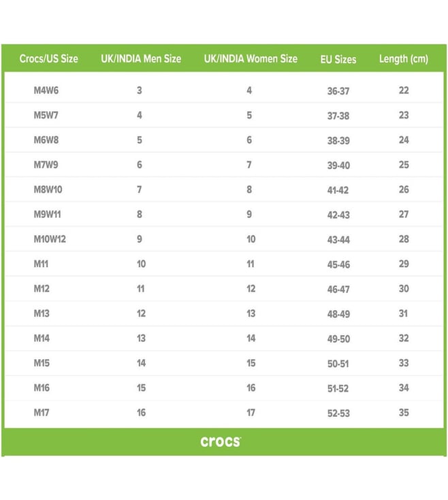Click the M10W12 size label
Image resolution: width=448 pixels, height=500 pixels.
50,239
